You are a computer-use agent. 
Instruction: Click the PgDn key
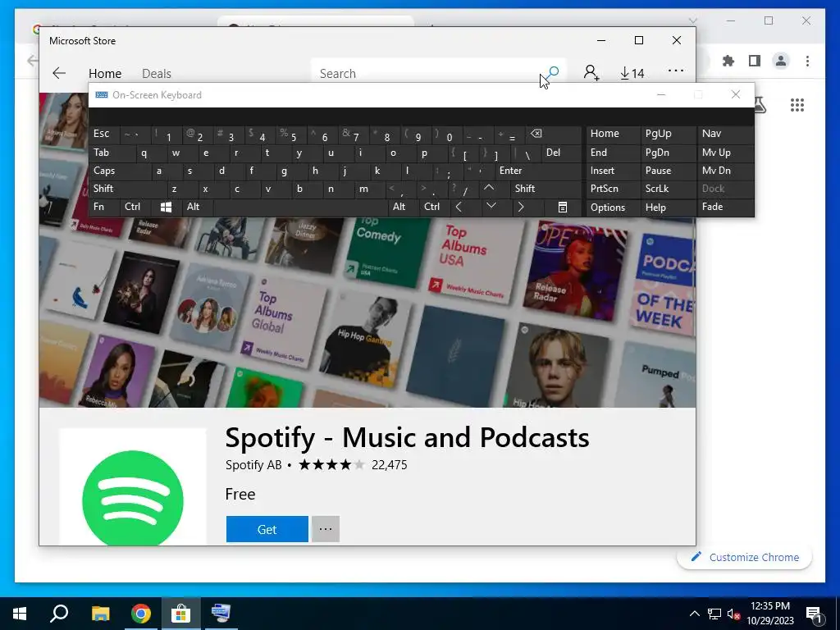[669, 153]
